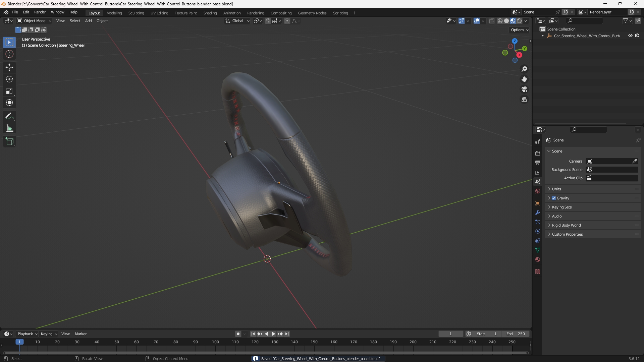
Task: Click the zoom magnifier in viewport
Action: click(x=524, y=69)
